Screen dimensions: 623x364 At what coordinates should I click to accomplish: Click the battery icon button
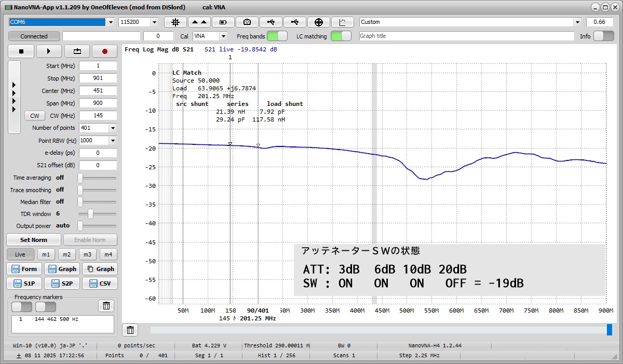tap(223, 22)
